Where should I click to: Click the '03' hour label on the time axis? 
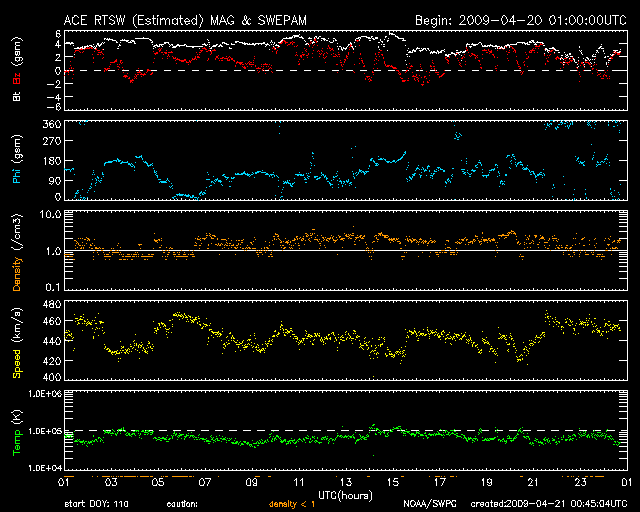(111, 483)
